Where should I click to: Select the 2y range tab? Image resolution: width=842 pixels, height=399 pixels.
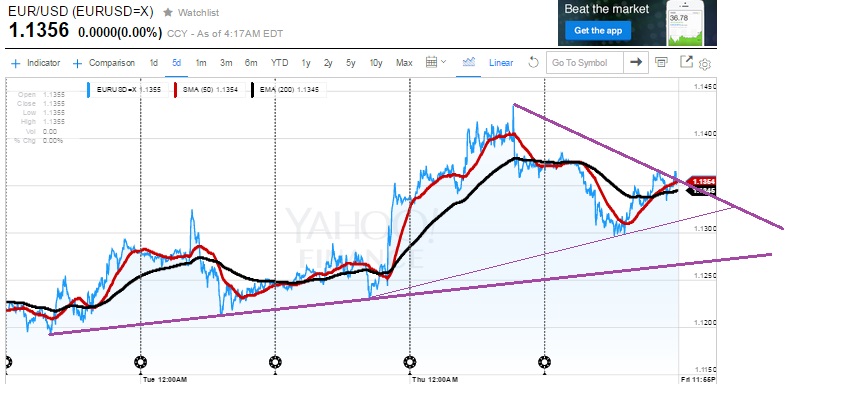[x=328, y=63]
